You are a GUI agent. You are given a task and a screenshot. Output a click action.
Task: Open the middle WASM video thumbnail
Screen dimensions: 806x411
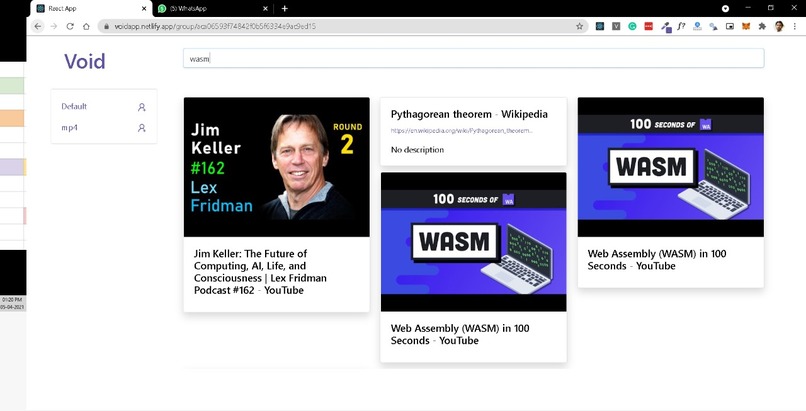[473, 242]
